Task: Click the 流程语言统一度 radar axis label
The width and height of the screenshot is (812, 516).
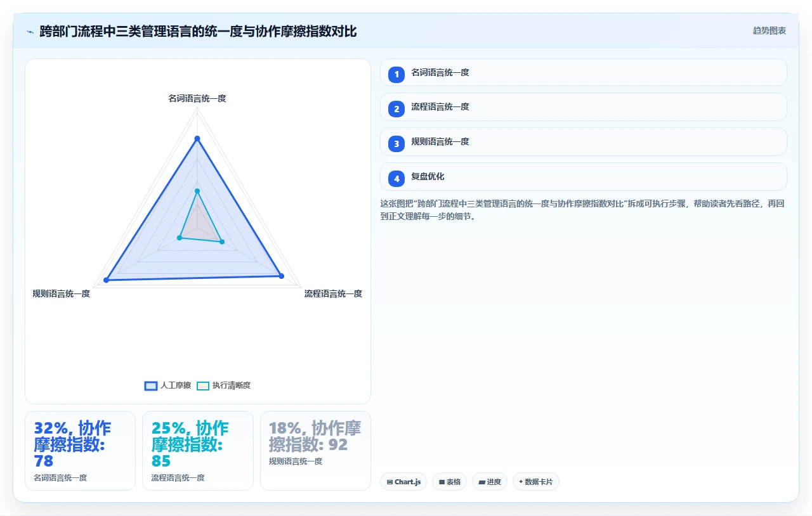Action: tap(333, 293)
